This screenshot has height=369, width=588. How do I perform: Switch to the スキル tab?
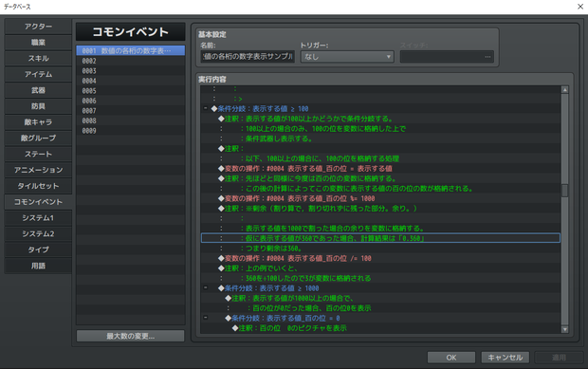coord(38,59)
